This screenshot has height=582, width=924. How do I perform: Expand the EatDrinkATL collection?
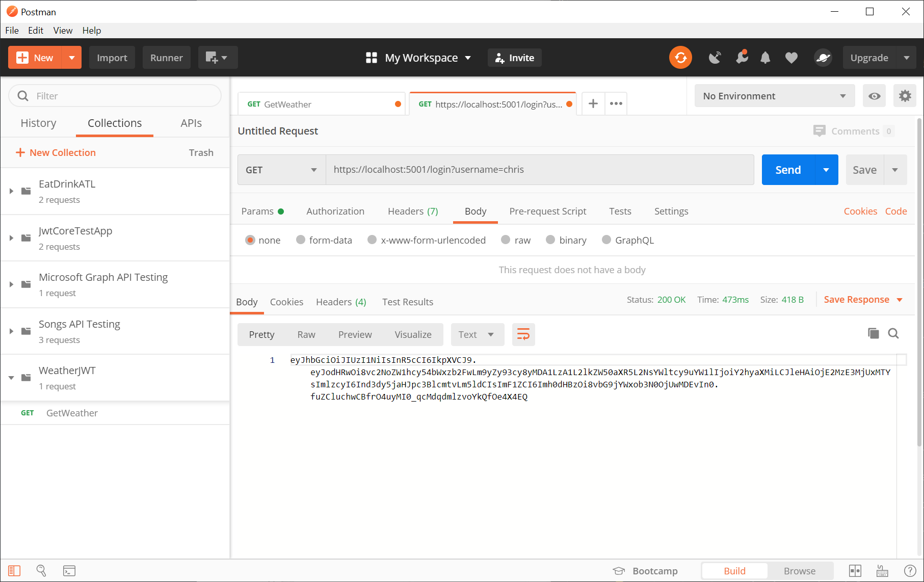coord(11,191)
